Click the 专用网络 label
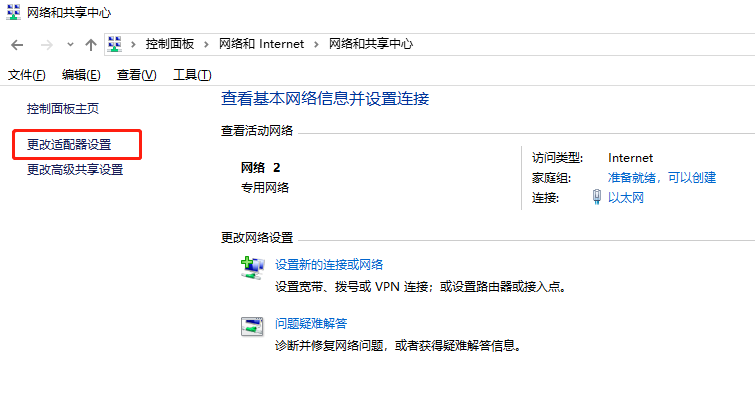This screenshot has height=418, width=755. (265, 188)
